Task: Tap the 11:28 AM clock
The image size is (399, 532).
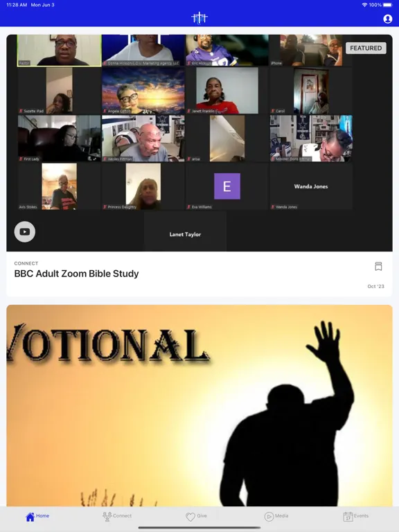Action: tap(17, 5)
